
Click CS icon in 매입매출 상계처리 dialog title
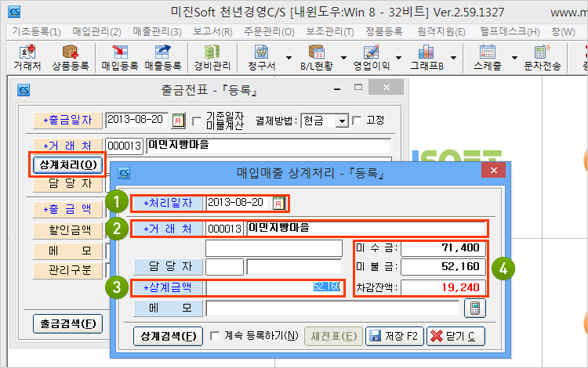[x=124, y=173]
